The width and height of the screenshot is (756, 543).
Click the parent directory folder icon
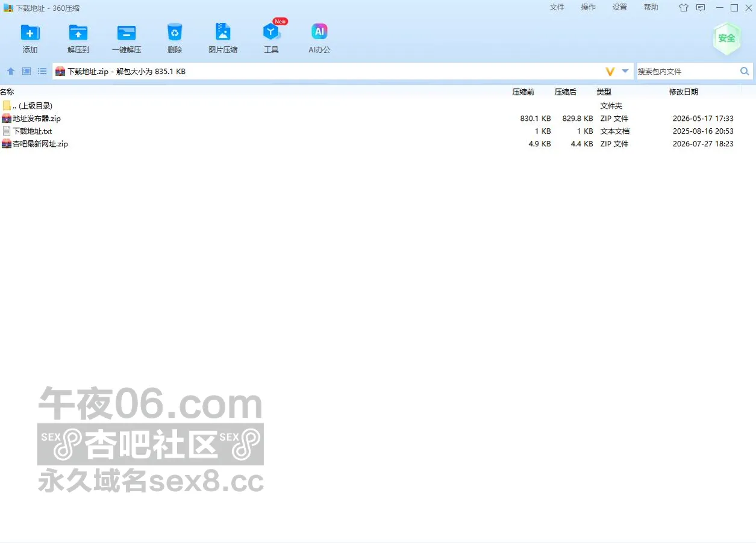pyautogui.click(x=7, y=106)
